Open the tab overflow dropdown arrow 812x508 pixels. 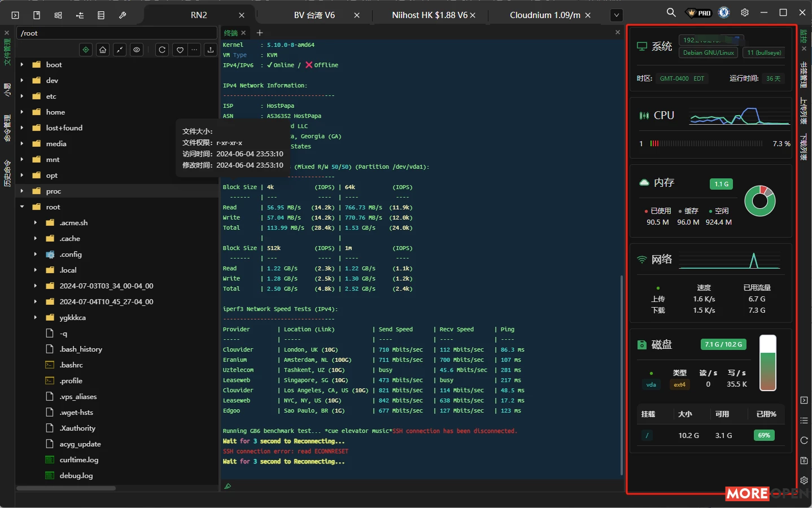(616, 15)
